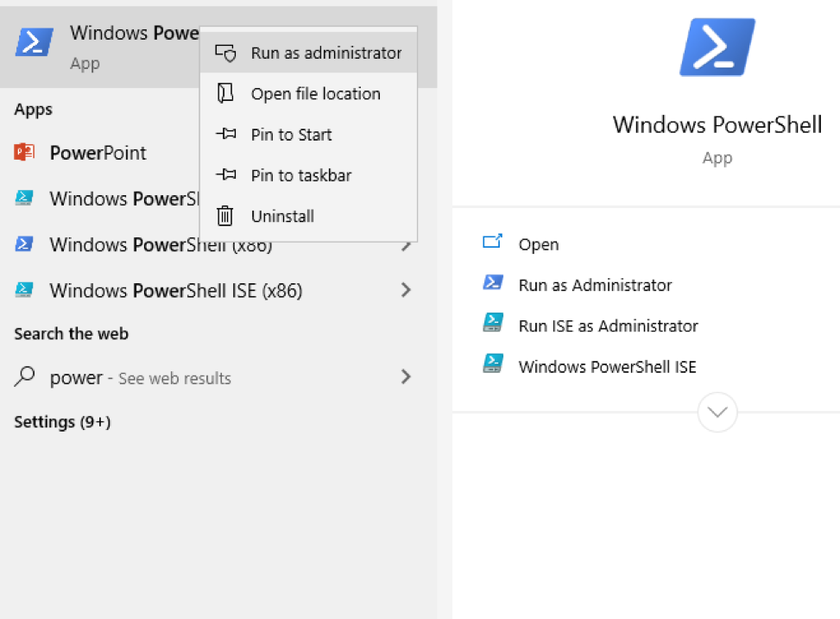Open the PowerPoint app result

pyautogui.click(x=99, y=153)
